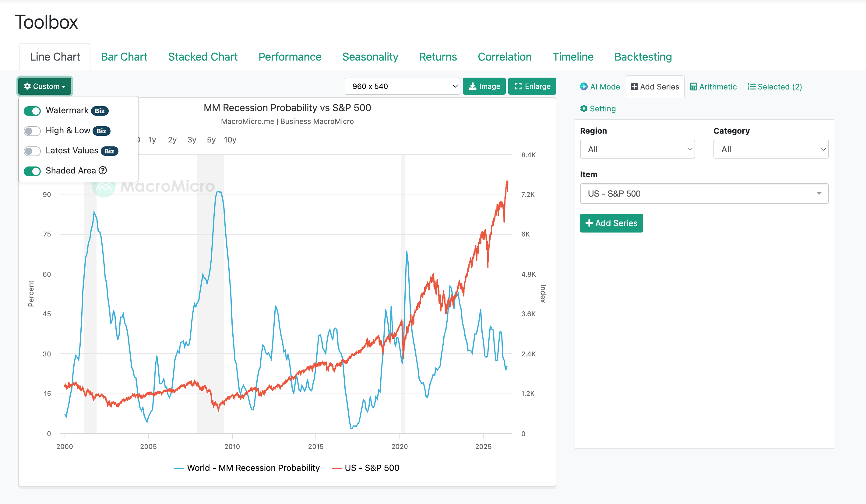Image resolution: width=866 pixels, height=504 pixels.
Task: Click the 2020 x-axis label
Action: tap(400, 446)
